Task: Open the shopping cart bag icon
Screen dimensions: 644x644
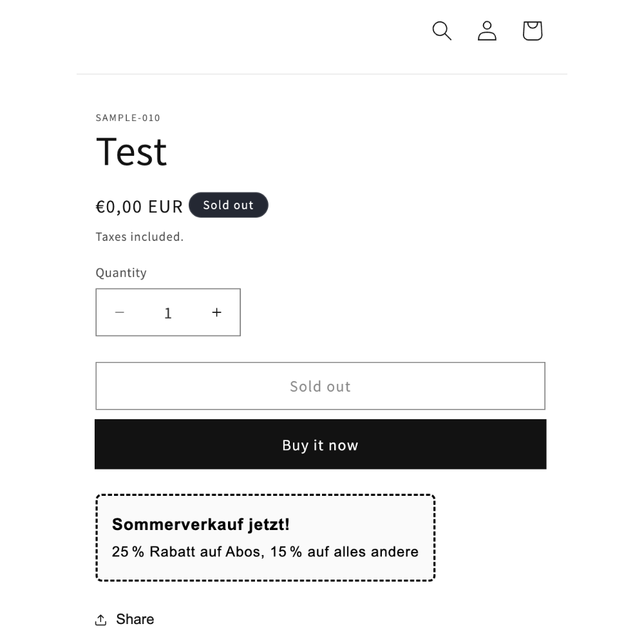Action: (533, 31)
